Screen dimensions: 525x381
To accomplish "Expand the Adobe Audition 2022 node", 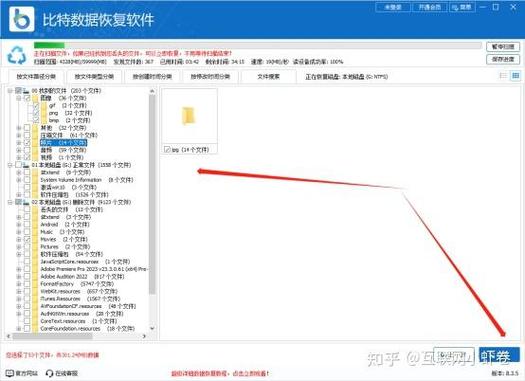I will (x=19, y=277).
